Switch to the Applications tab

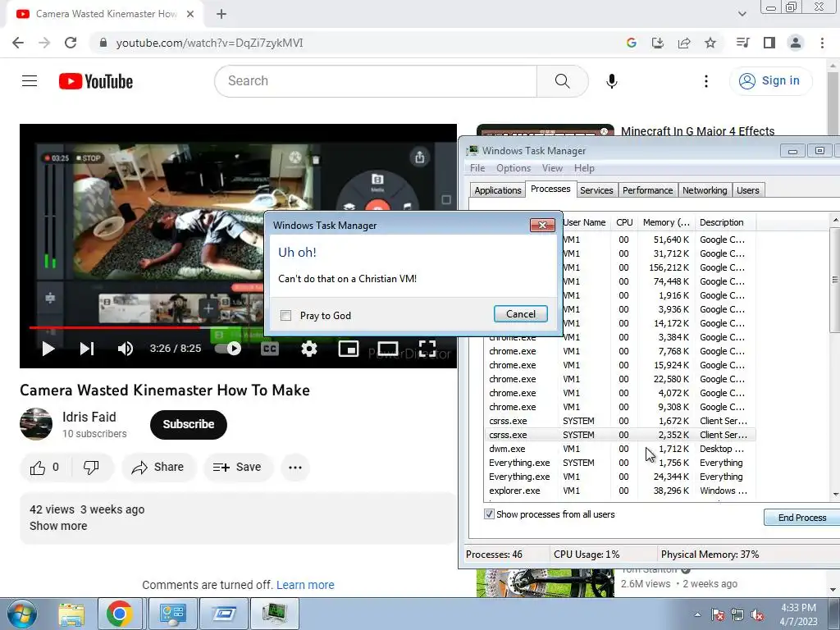click(498, 190)
